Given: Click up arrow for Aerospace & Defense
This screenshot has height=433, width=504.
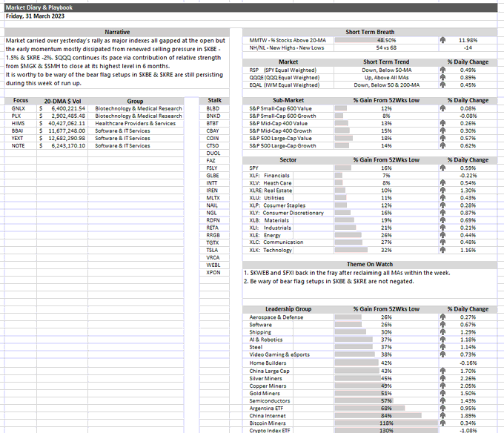Looking at the screenshot, I should click(x=442, y=317).
